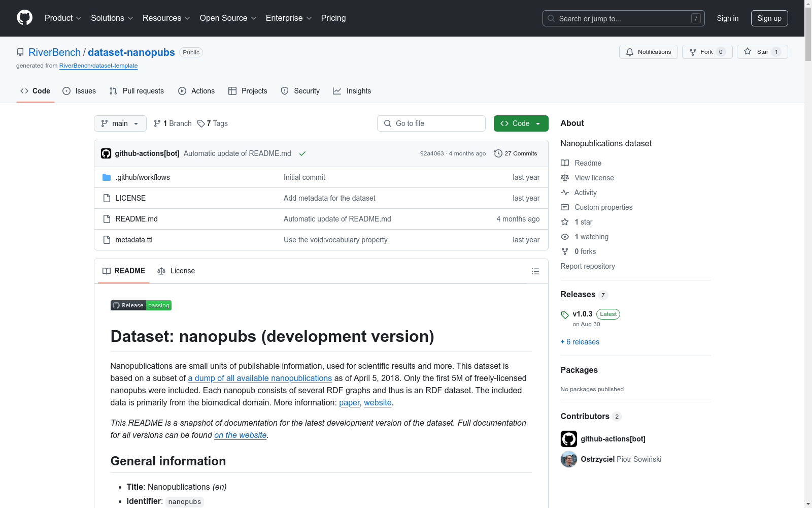
Task: Expand the Enterprise menu
Action: [289, 18]
